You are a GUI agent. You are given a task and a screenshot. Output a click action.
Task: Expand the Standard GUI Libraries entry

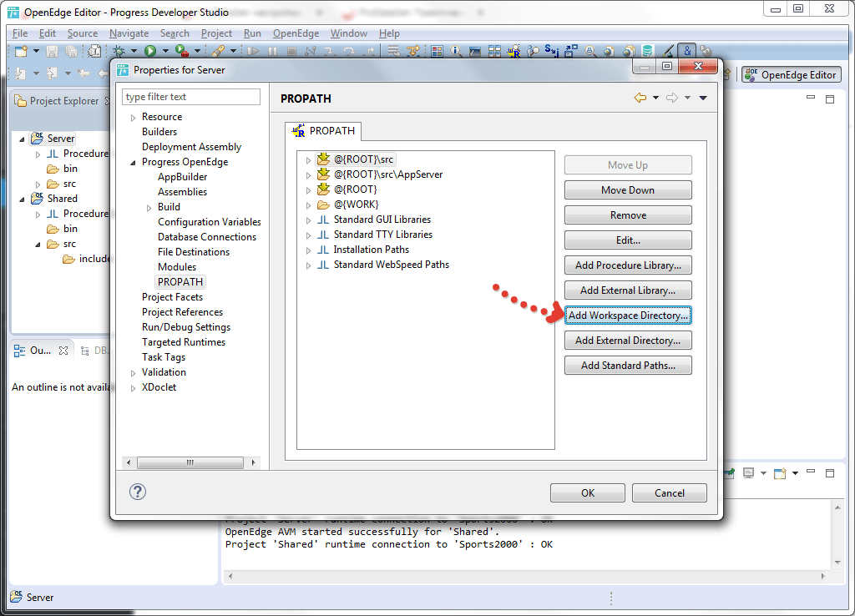tap(308, 220)
